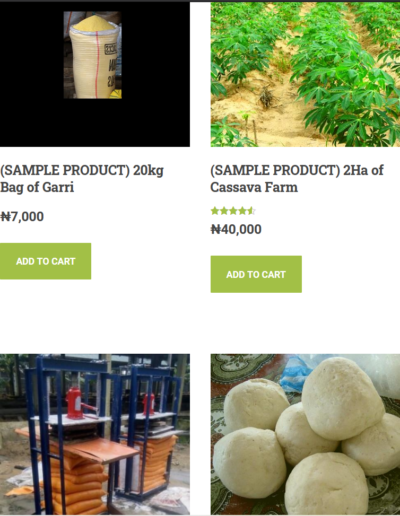Open the blue hydraulic press machine image
This screenshot has width=400, height=516.
[95, 434]
